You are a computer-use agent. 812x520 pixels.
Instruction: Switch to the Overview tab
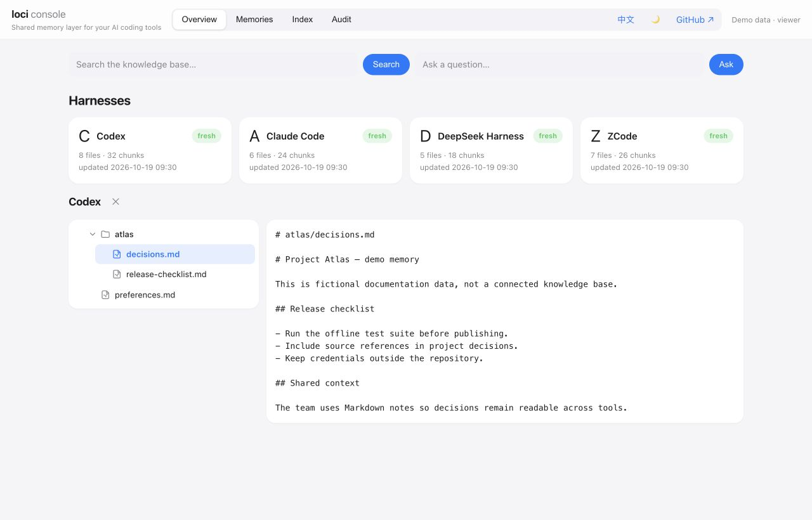tap(199, 20)
